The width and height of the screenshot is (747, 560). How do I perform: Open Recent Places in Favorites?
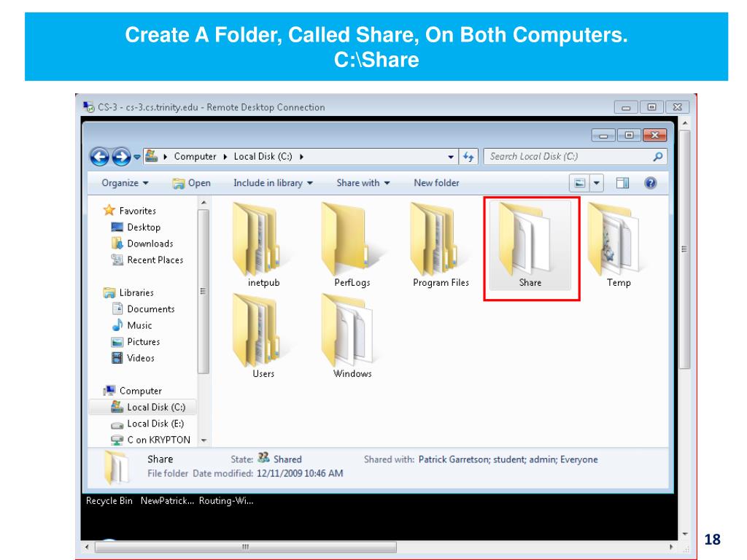(147, 260)
